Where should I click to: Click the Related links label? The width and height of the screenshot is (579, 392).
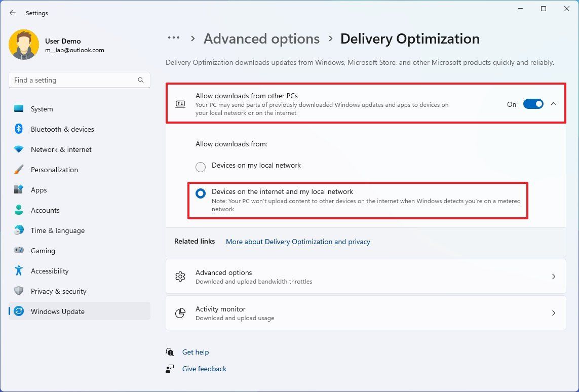(195, 241)
